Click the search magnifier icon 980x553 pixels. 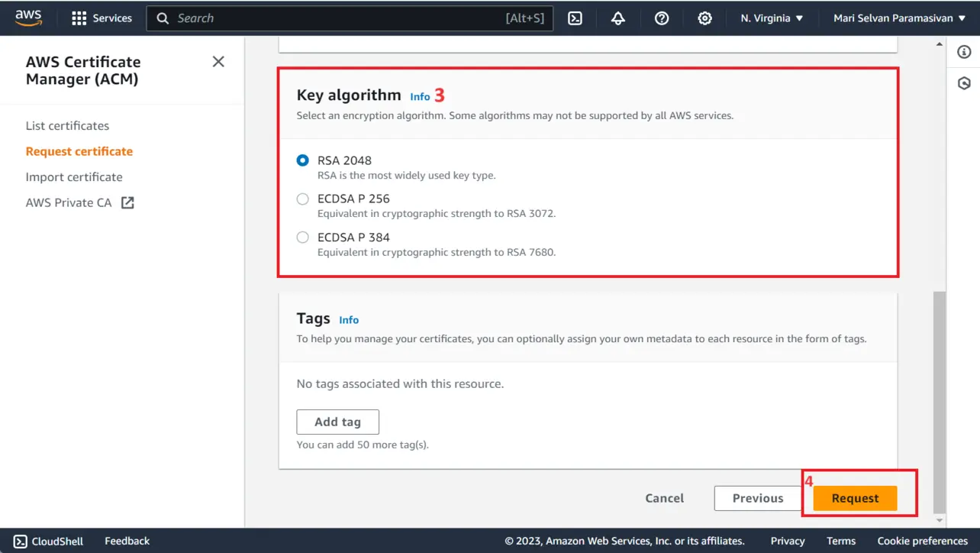(x=163, y=18)
